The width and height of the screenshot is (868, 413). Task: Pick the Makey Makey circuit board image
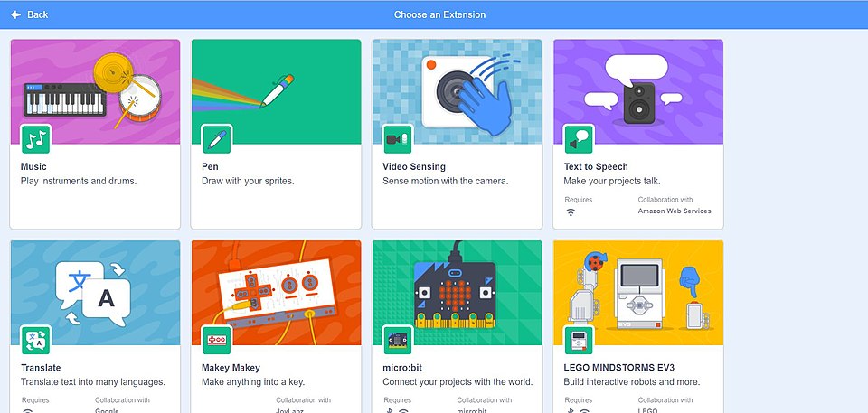[x=276, y=293]
